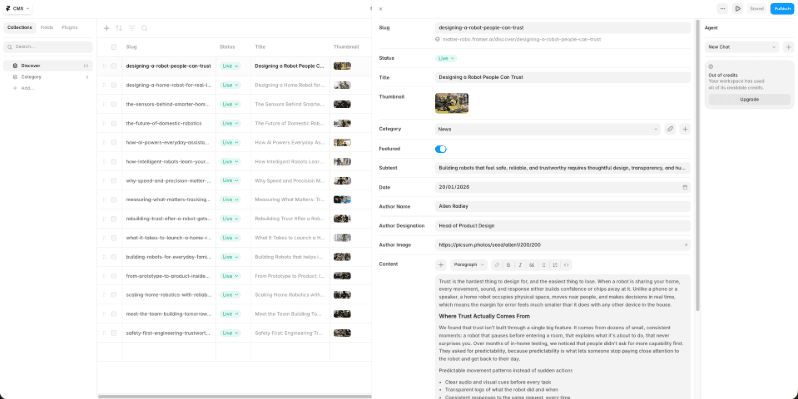
Task: Start a new chat with plus icon
Action: click(x=788, y=47)
